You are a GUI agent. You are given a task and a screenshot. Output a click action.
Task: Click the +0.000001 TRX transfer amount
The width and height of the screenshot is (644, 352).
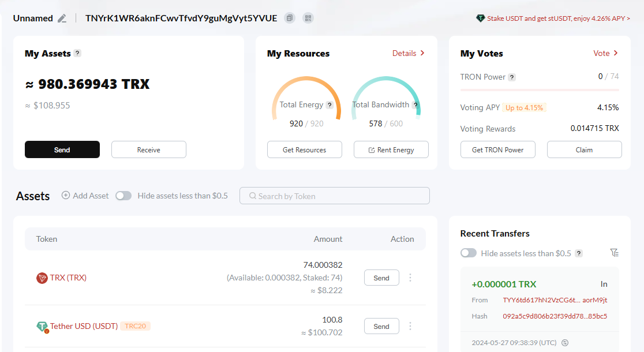point(504,284)
